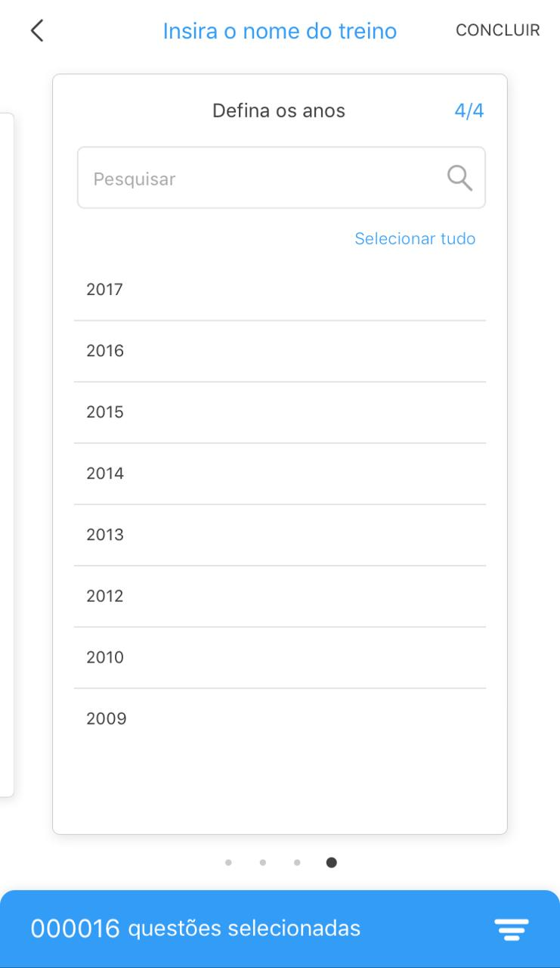Tap the previous card peeking at left
Viewport: 560px width, 968px height.
tap(6, 454)
